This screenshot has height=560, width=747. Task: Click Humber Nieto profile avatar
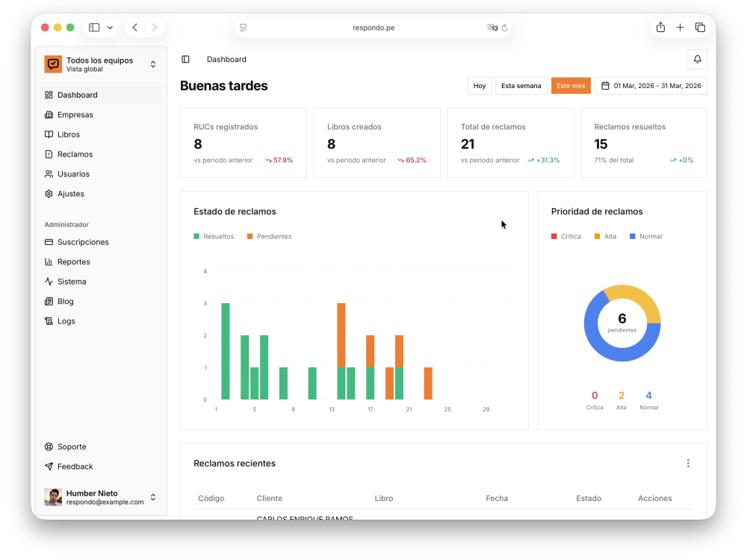53,497
